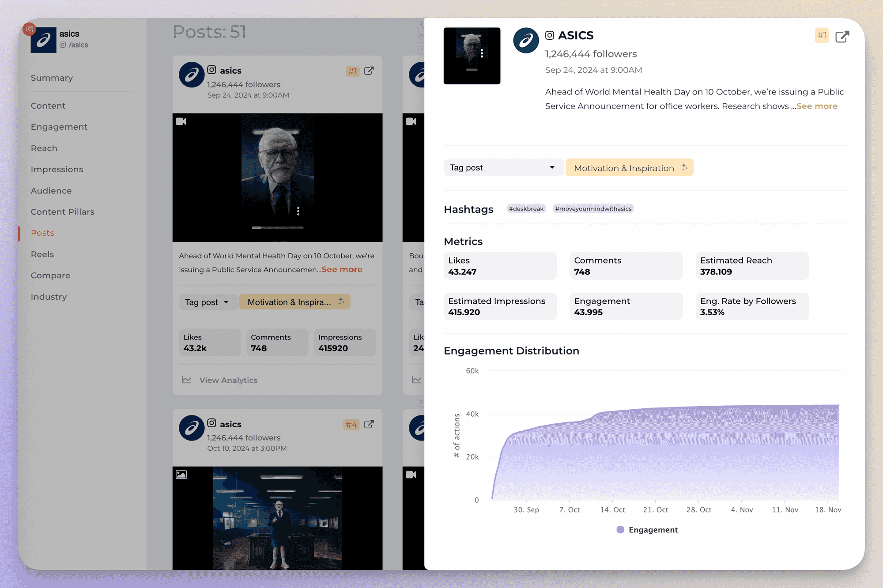This screenshot has height=588, width=883.
Task: Click the sparkle icon on Motivation & Inspiration tag
Action: (x=684, y=167)
